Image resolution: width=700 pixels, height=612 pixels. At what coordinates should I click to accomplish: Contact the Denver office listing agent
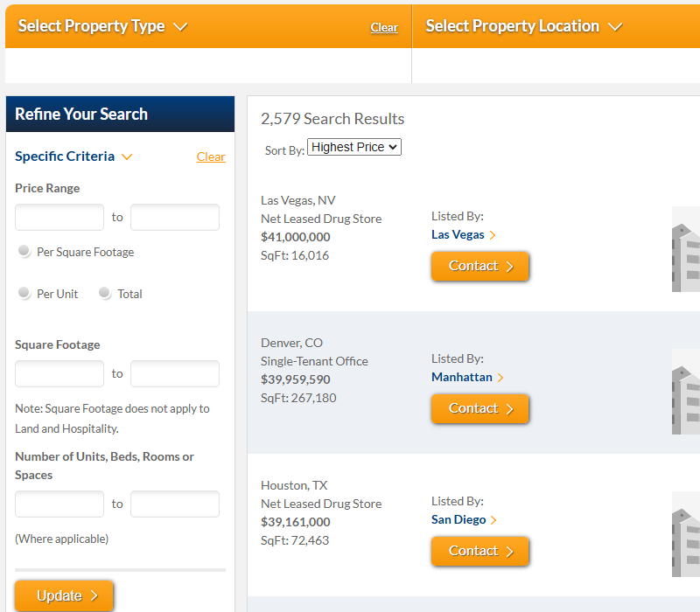479,408
